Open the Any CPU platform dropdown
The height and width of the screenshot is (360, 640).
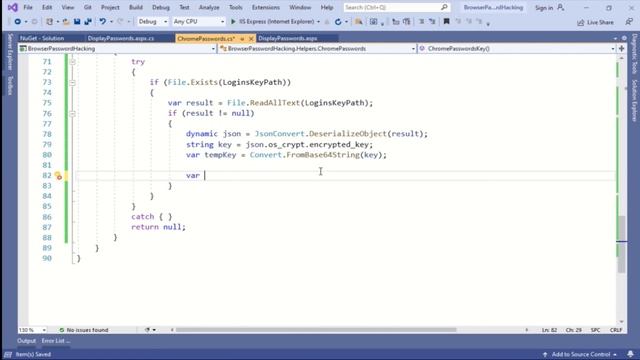tap(198, 22)
